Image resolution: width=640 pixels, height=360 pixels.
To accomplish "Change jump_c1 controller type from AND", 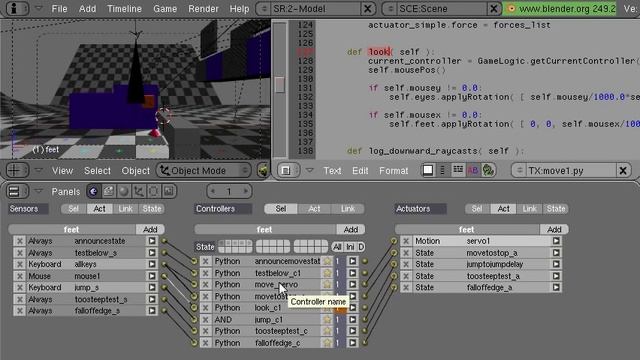I will pyautogui.click(x=232, y=320).
